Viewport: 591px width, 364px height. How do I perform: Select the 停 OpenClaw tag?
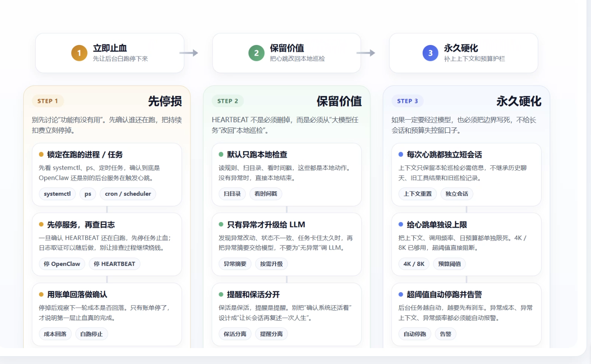pos(62,264)
